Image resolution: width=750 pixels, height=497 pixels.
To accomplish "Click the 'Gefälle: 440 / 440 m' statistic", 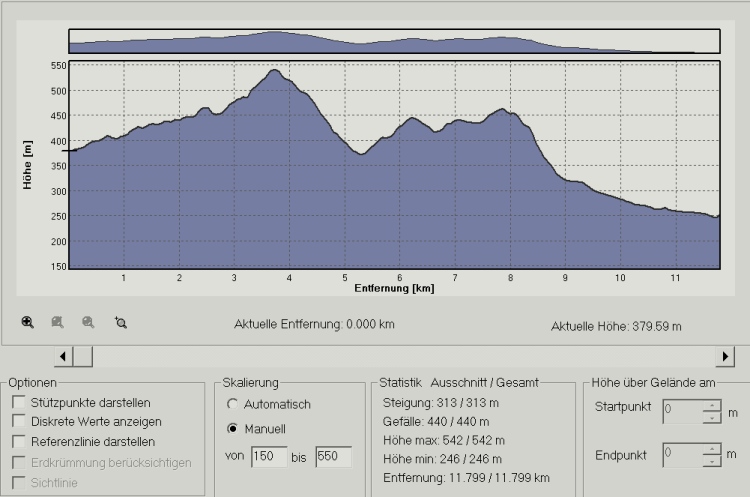I will (436, 422).
